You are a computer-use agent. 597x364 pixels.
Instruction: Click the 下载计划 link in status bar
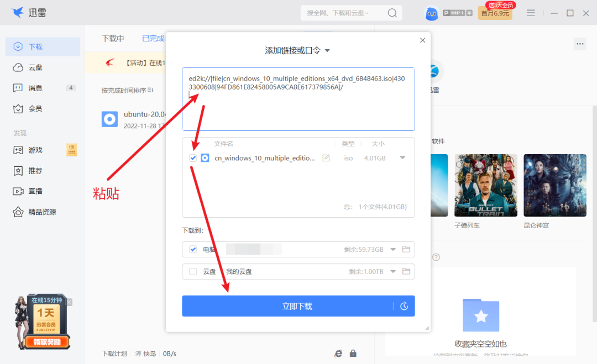tap(114, 354)
